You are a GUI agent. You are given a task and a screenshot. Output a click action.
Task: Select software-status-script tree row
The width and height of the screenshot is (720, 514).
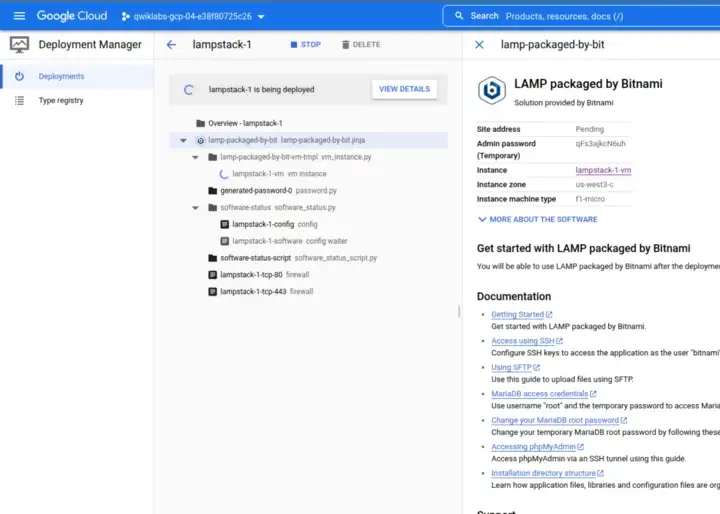[309, 258]
